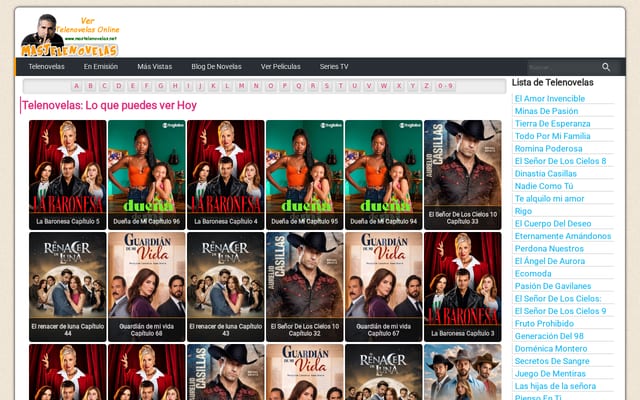Open the Telenovelas menu item
The height and width of the screenshot is (400, 640).
click(46, 67)
